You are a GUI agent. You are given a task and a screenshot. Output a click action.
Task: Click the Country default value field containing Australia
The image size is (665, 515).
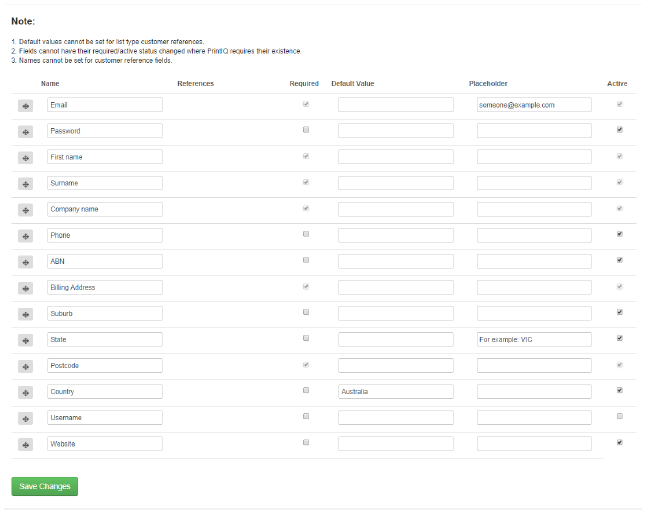pos(396,392)
